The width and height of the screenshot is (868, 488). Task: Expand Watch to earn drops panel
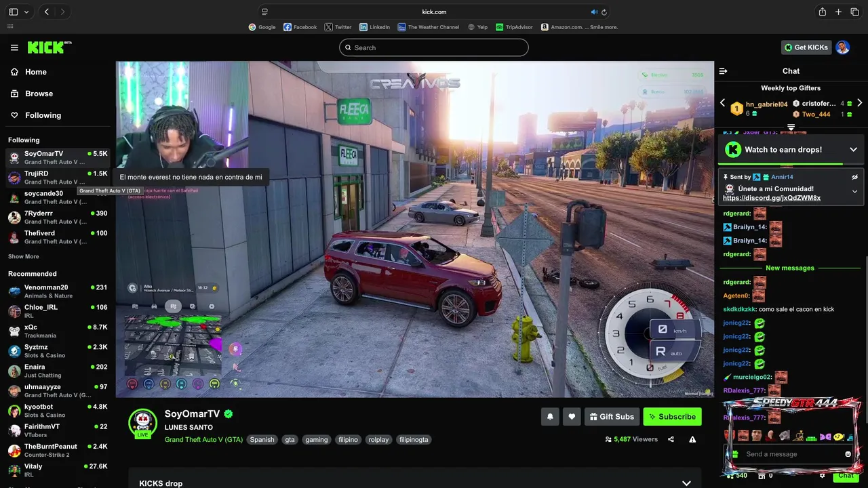click(853, 150)
